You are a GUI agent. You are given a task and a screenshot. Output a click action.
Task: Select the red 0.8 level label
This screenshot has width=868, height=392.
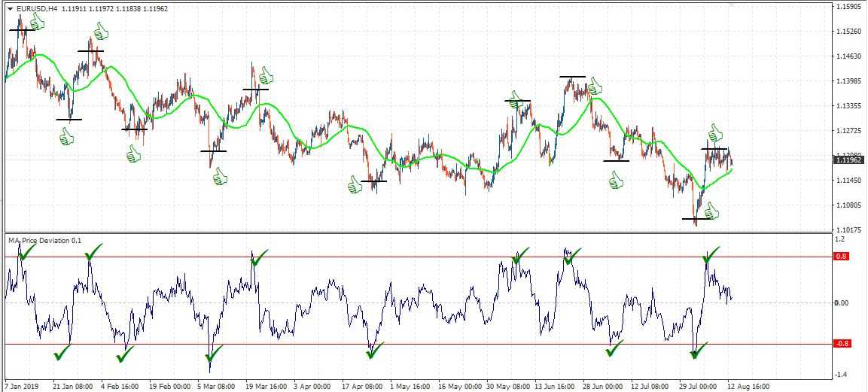[x=842, y=257]
